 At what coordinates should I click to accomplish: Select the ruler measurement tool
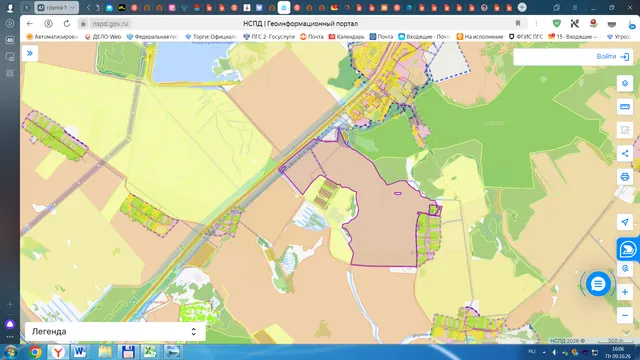point(624,107)
